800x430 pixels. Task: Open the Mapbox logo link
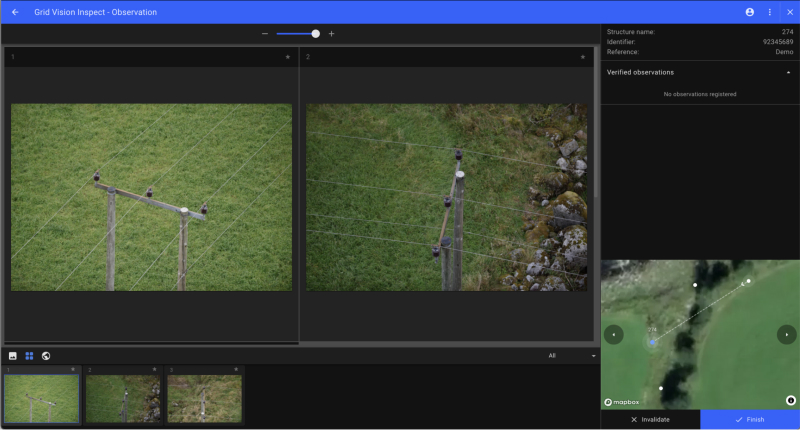[x=621, y=402]
